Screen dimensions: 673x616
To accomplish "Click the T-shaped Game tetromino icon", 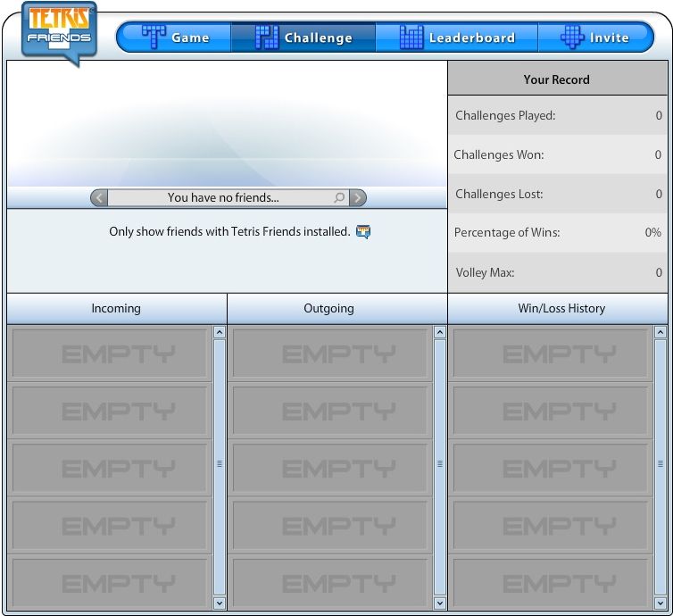I will [154, 37].
